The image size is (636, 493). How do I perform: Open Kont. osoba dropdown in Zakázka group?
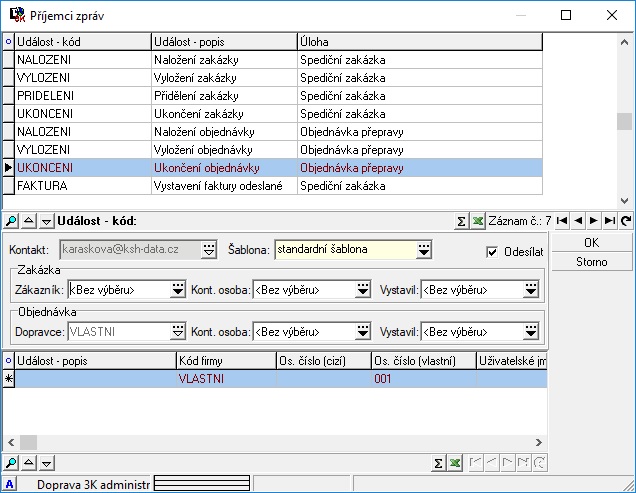(x=363, y=290)
